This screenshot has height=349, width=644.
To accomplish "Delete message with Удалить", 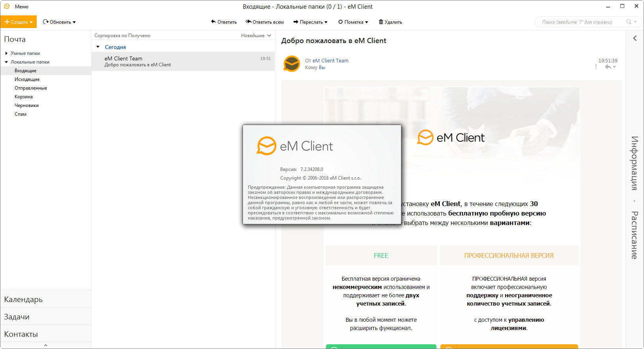I will coord(390,22).
